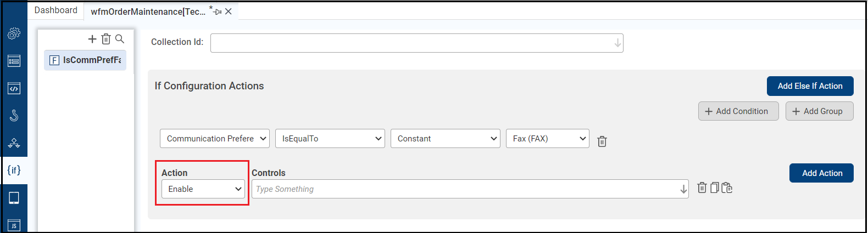This screenshot has height=233, width=868.
Task: Switch to the Dashboard tab
Action: (55, 10)
